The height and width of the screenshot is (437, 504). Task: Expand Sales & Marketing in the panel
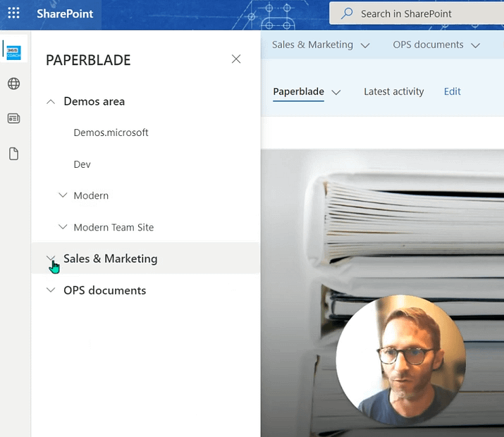[x=50, y=259]
